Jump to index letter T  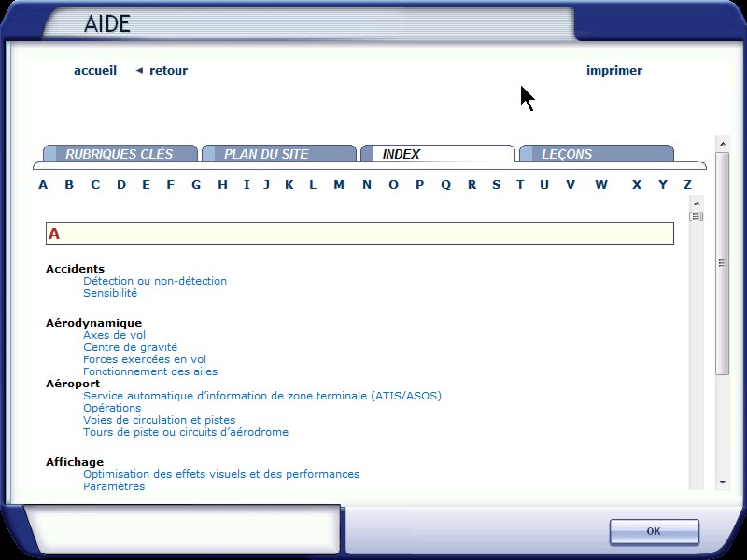pos(520,184)
